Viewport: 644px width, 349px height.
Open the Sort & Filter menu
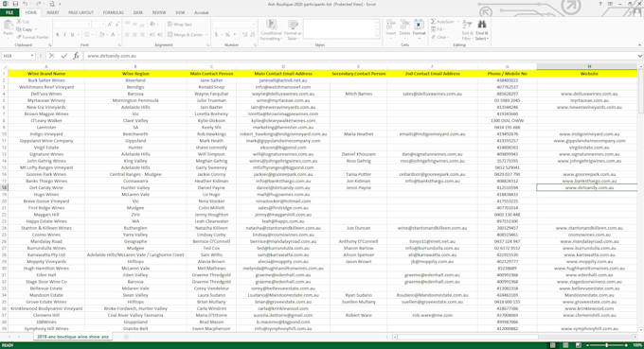point(467,29)
